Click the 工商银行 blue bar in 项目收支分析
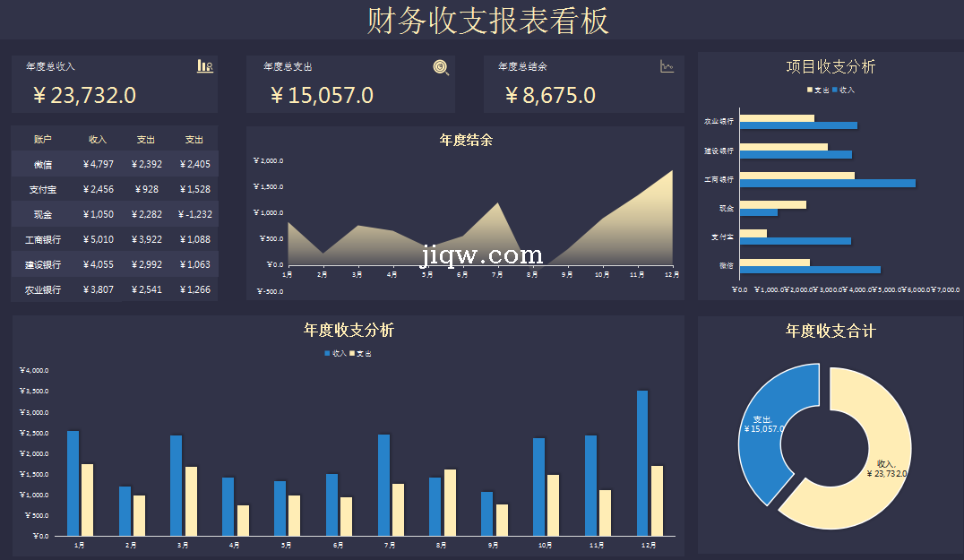 [x=827, y=184]
